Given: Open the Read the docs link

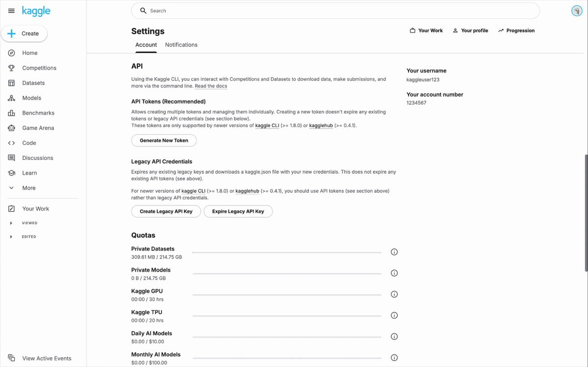Looking at the screenshot, I should click(211, 86).
